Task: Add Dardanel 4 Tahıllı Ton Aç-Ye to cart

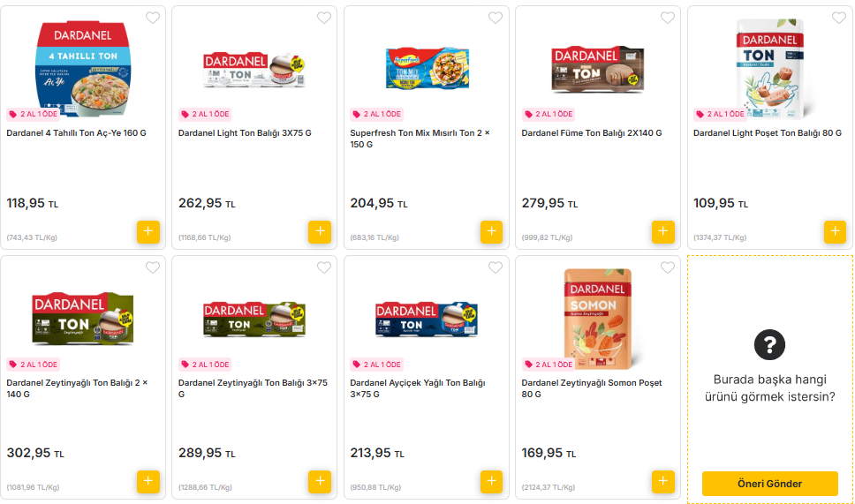Action: [148, 231]
